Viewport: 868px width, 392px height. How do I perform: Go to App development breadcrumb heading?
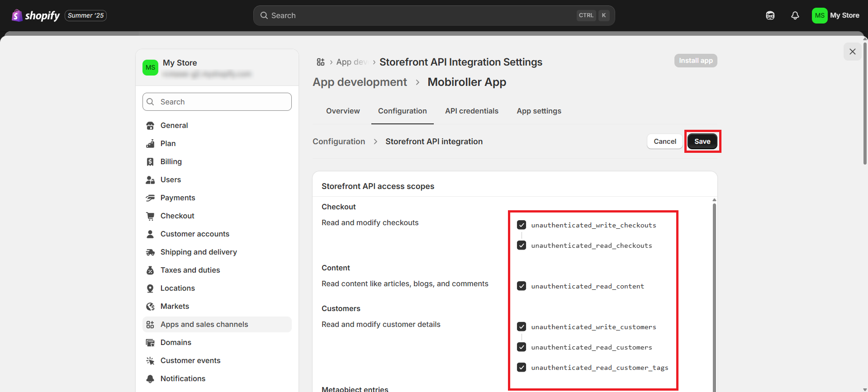(x=360, y=82)
